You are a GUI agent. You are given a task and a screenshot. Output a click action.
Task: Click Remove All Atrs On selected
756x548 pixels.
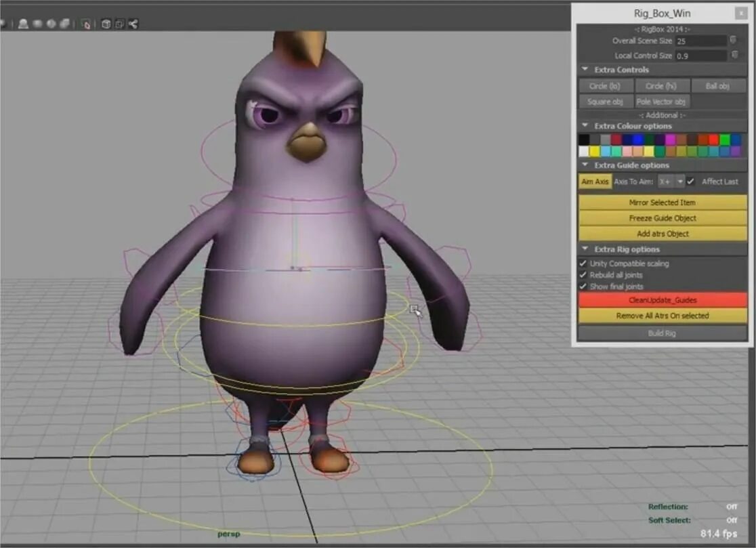click(x=663, y=316)
